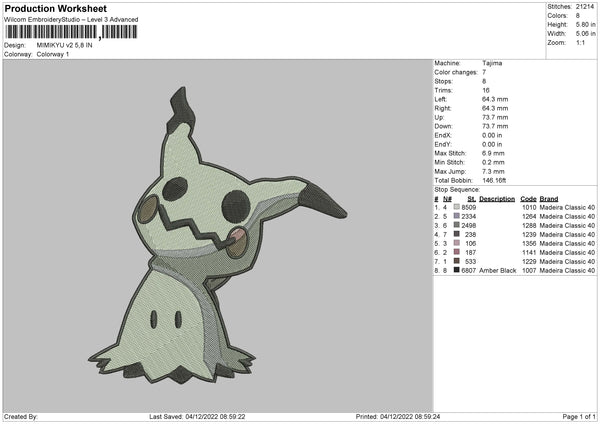
Task: Click the Production Worksheet heading
Action: (x=55, y=8)
